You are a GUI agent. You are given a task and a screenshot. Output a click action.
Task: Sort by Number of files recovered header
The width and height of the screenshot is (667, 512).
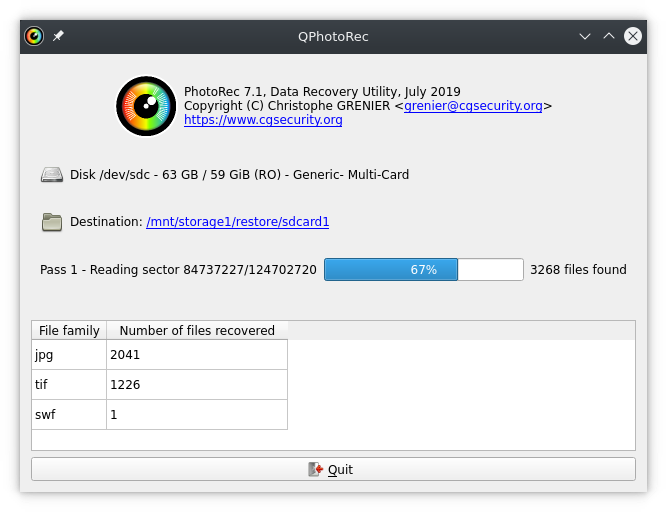coord(197,330)
